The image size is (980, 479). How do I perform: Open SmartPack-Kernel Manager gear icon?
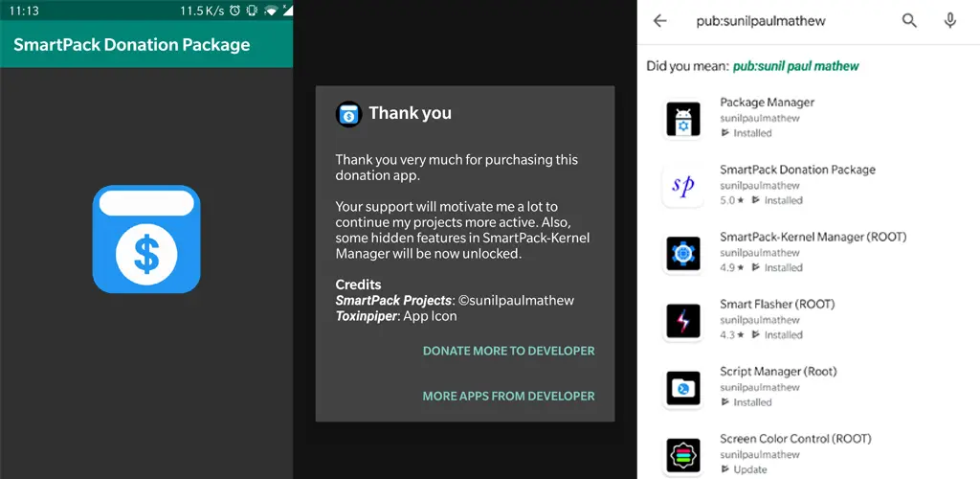click(x=683, y=253)
